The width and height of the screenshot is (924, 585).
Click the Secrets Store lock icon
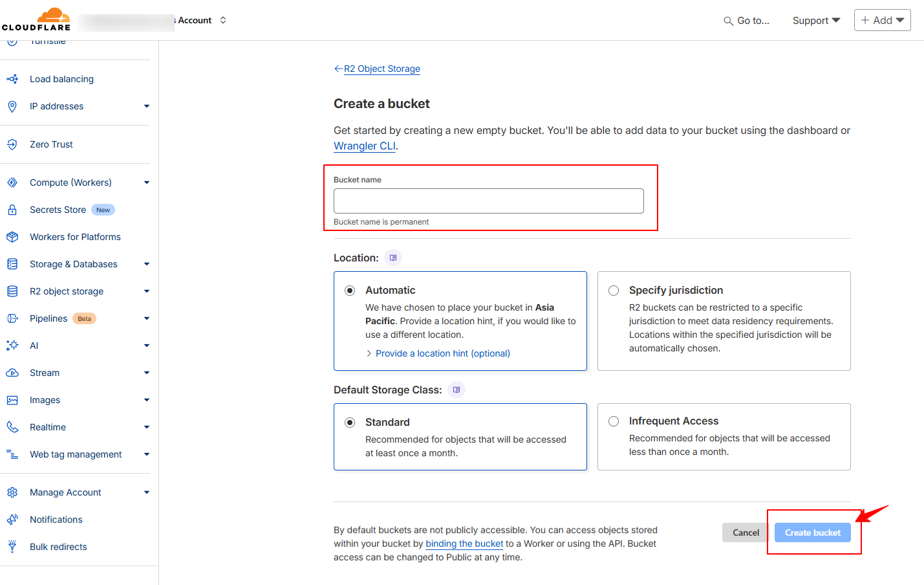[12, 210]
